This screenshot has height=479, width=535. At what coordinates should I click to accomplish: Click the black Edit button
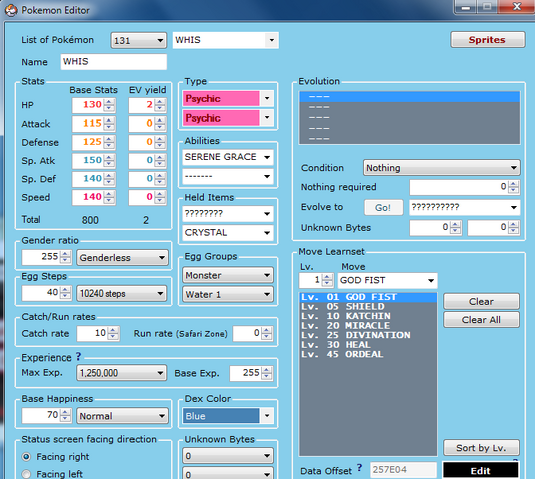(481, 471)
